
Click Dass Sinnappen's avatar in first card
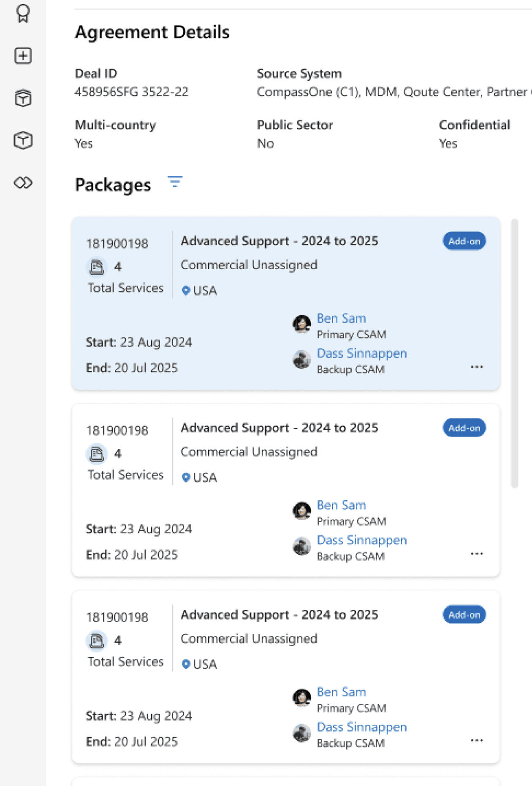click(x=302, y=359)
